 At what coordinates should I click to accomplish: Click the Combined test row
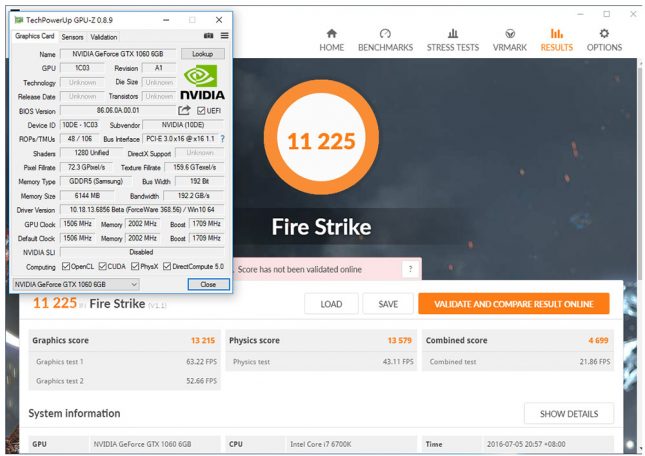coord(518,362)
